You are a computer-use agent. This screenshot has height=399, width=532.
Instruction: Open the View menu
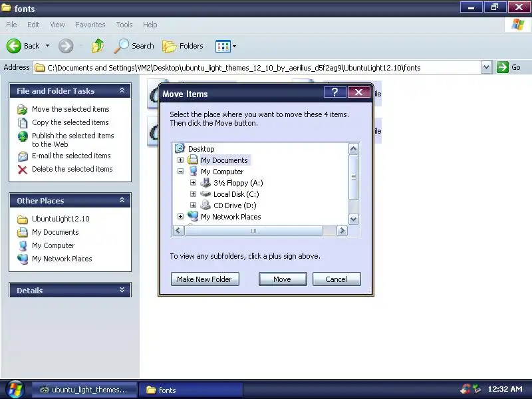[x=57, y=25]
